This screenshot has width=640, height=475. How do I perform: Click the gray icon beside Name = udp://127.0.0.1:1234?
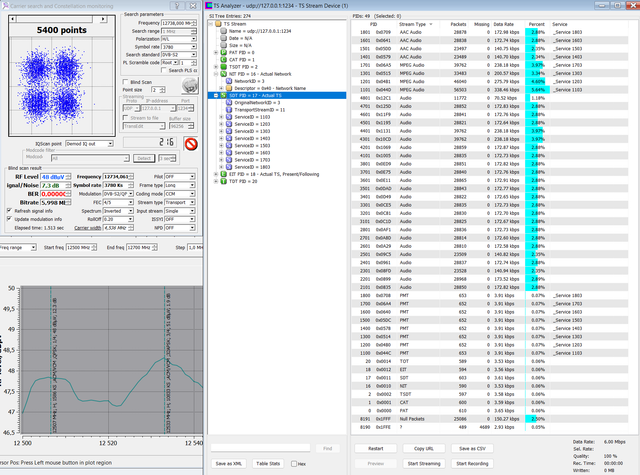click(223, 31)
